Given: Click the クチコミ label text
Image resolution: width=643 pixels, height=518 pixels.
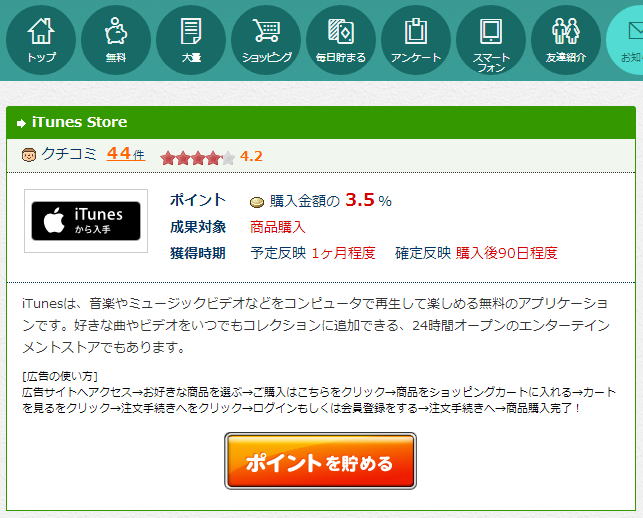Looking at the screenshot, I should pos(69,154).
